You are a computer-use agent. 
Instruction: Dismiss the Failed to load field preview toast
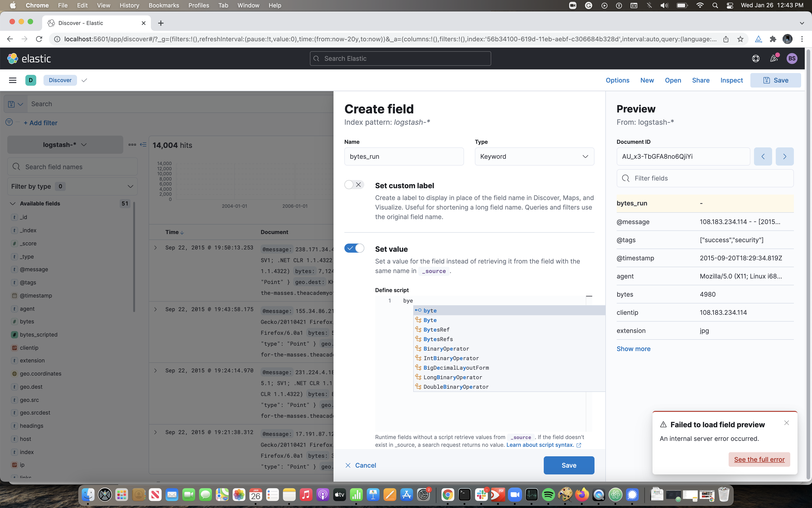coord(786,423)
